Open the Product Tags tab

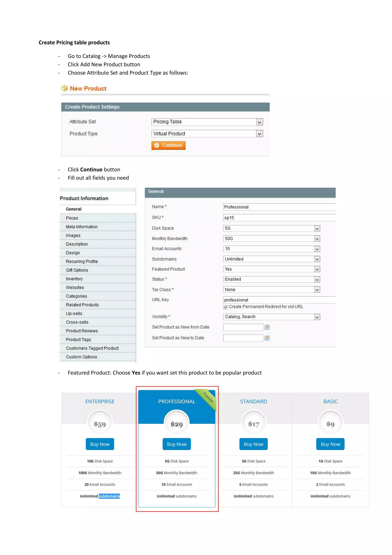[98, 340]
